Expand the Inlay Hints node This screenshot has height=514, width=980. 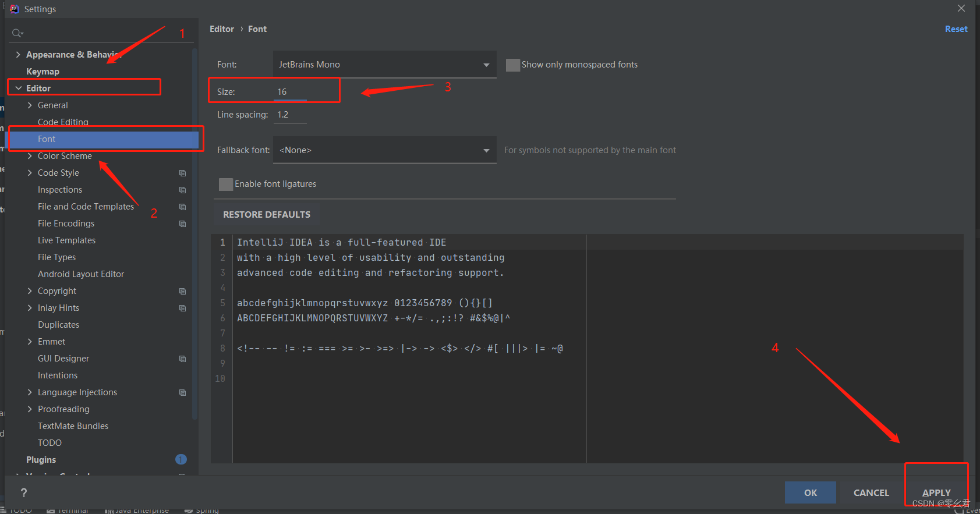click(30, 308)
